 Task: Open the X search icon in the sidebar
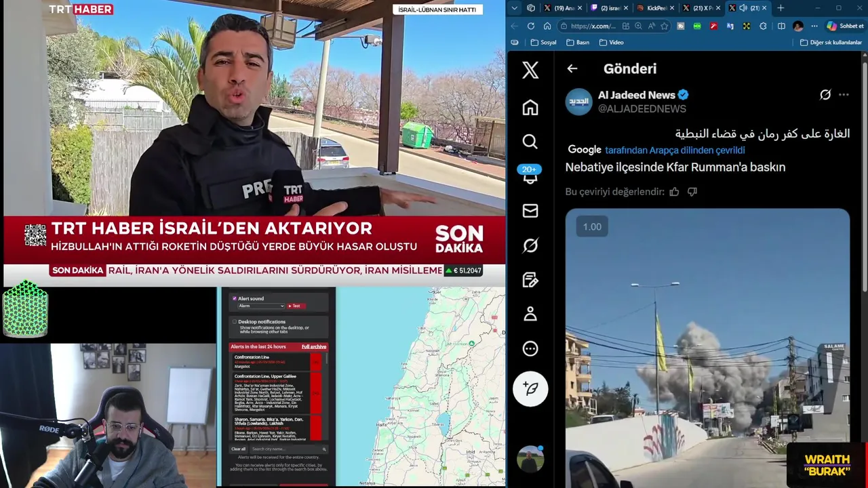pos(530,141)
